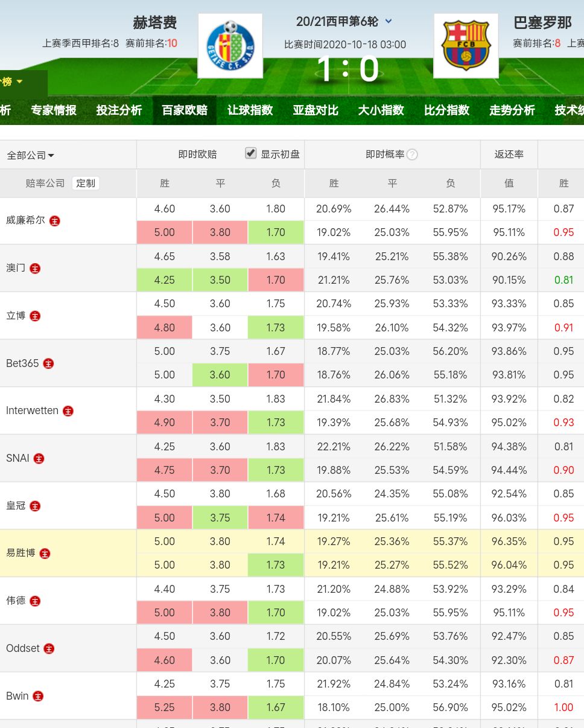Click red 主 icon next to Bet365
The width and height of the screenshot is (584, 728).
click(x=48, y=363)
